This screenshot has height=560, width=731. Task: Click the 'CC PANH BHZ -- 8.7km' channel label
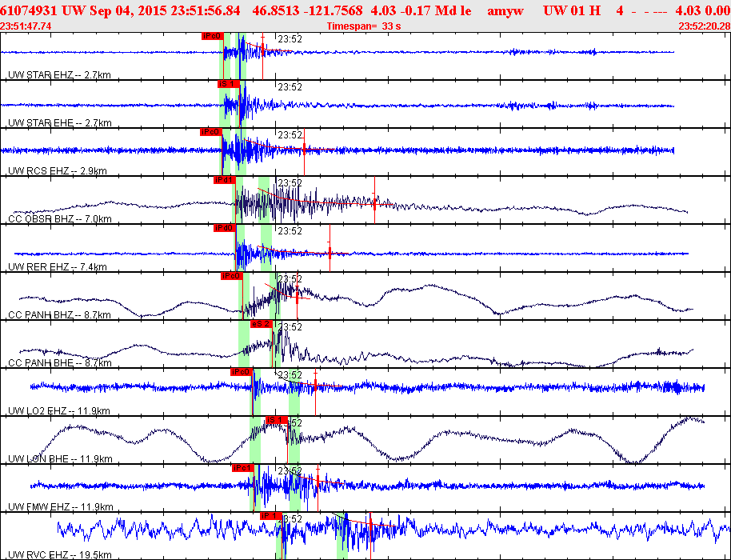tap(59, 315)
